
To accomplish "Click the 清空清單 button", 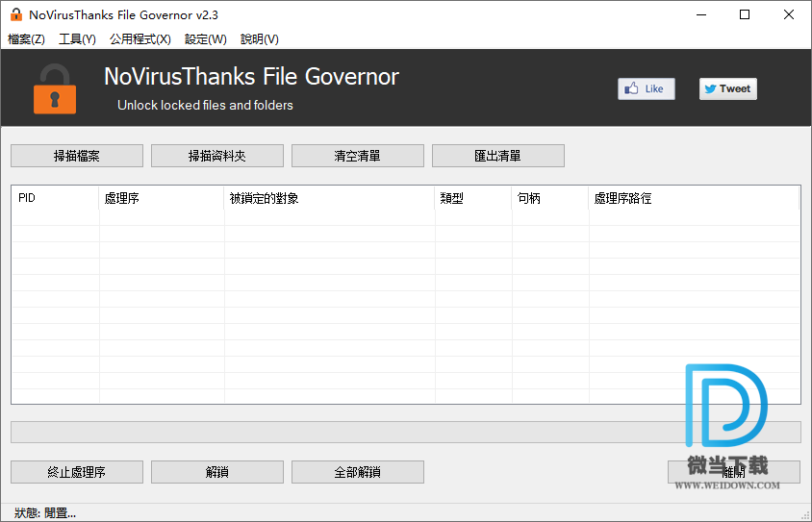I will pos(357,156).
